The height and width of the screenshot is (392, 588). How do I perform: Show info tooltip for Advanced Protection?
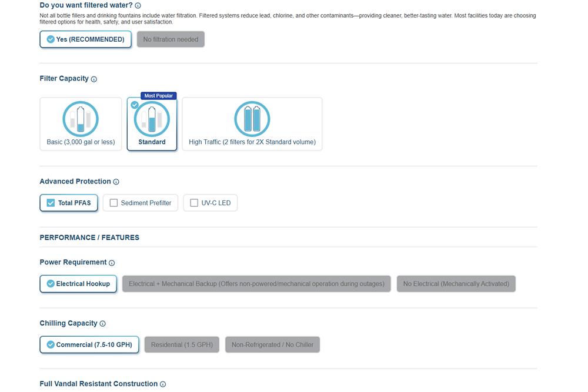[x=116, y=182]
